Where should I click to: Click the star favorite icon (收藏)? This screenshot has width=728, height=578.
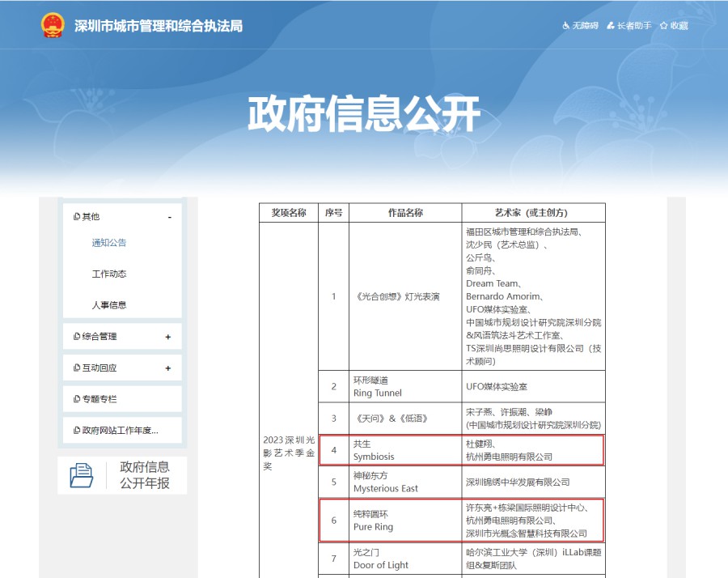pos(663,26)
